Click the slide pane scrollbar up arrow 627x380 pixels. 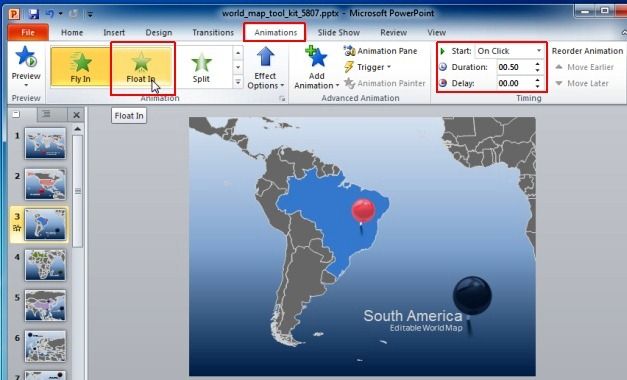(78, 129)
